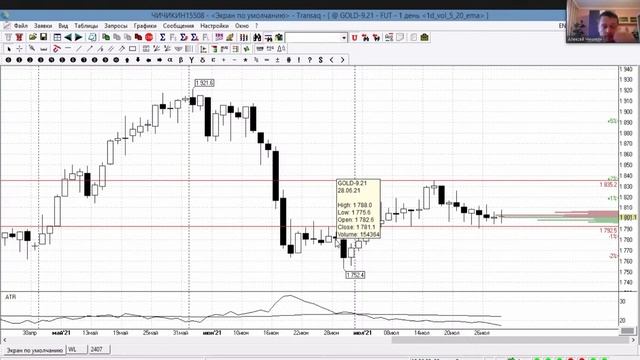Insert the alpha symbol marker
640x360 pixels.
click(170, 60)
